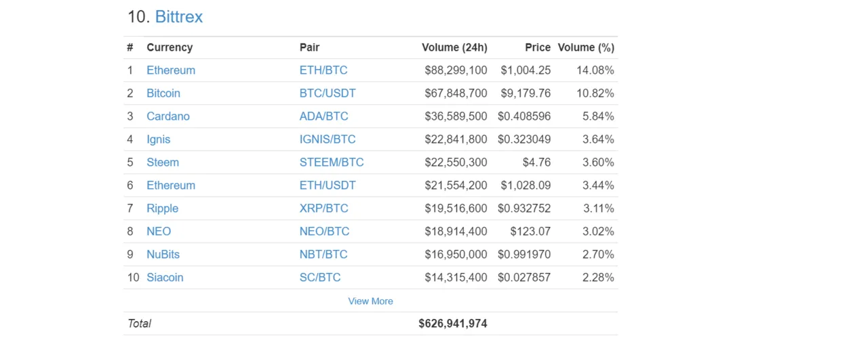Click the 3.60% volume share cell
Viewport: 868px width, 342px height.
(598, 163)
